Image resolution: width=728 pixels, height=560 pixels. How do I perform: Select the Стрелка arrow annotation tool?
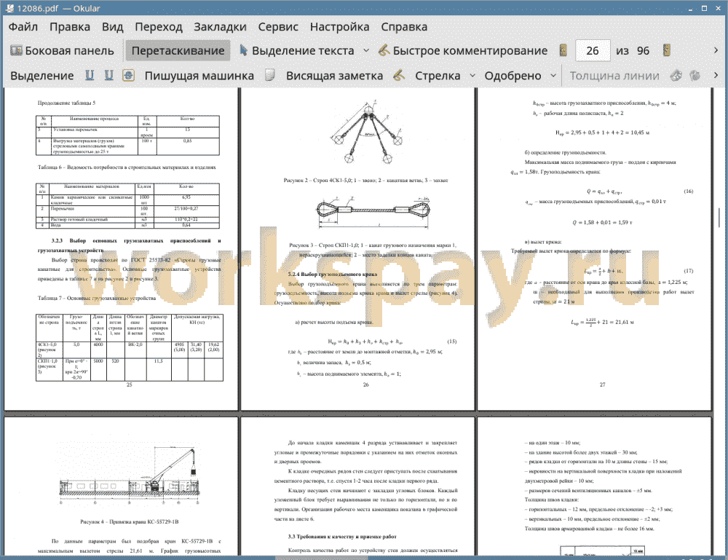pos(438,76)
